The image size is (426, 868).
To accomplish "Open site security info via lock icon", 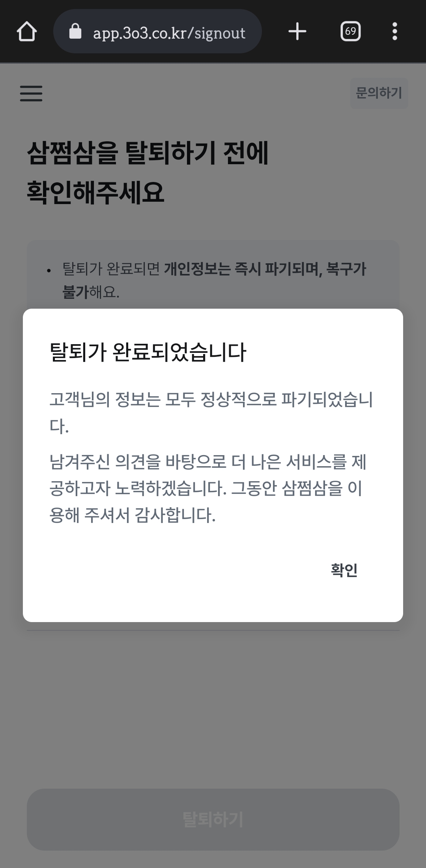I will tap(75, 31).
